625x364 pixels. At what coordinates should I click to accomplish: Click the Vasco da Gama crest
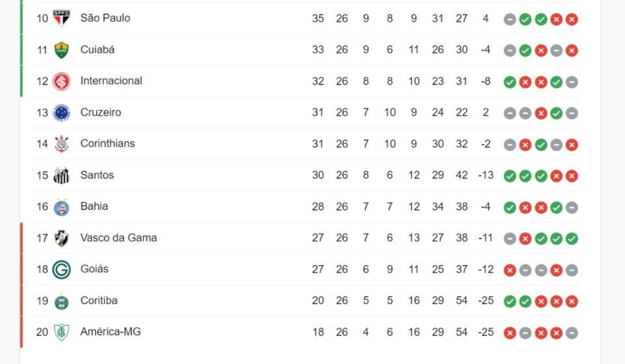pyautogui.click(x=61, y=238)
